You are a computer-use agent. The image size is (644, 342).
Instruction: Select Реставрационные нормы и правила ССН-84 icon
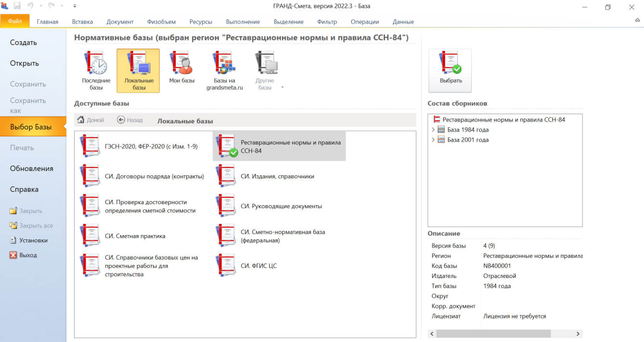[227, 146]
